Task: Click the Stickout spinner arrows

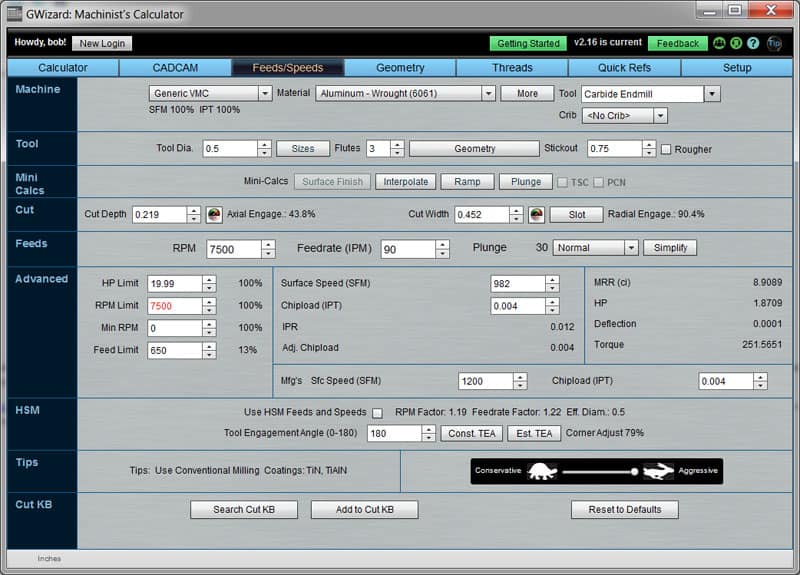Action: click(x=649, y=148)
